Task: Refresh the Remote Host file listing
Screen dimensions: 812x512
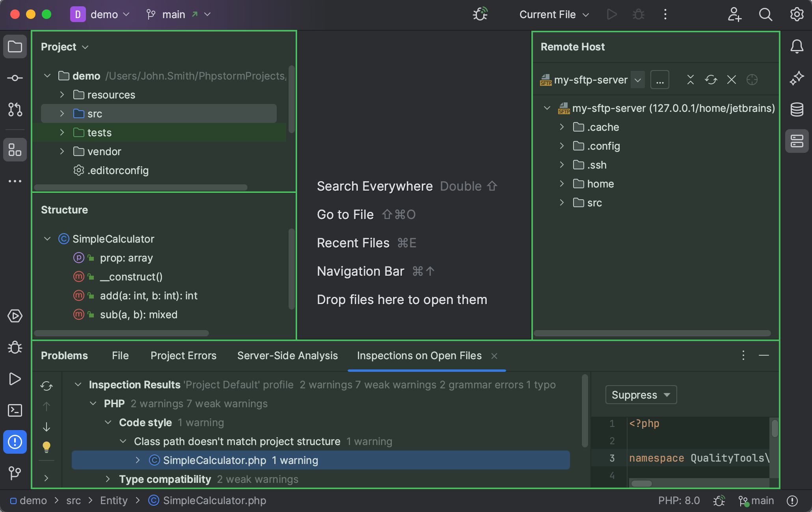Action: pyautogui.click(x=711, y=80)
